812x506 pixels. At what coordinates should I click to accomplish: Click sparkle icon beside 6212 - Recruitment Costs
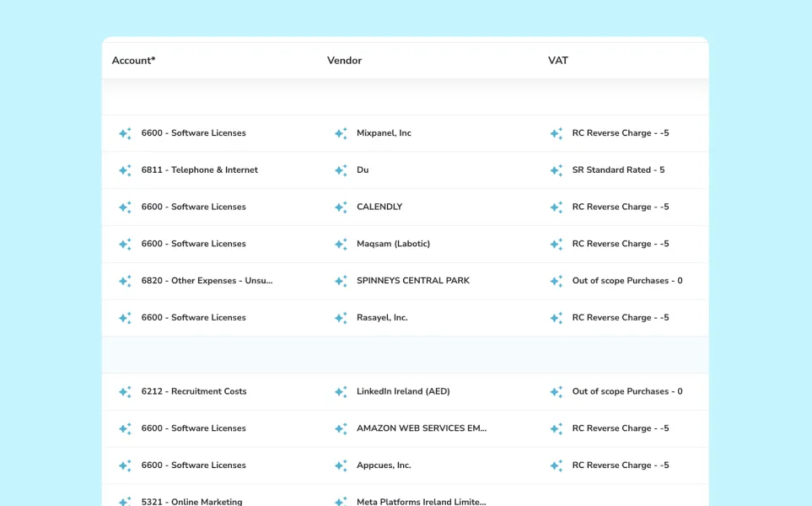[x=126, y=391]
